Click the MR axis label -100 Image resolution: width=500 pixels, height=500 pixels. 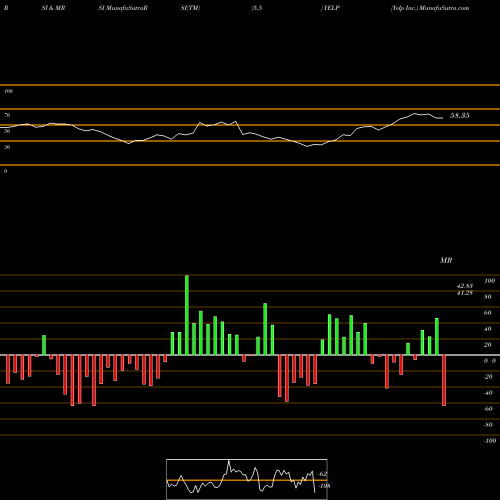490,441
